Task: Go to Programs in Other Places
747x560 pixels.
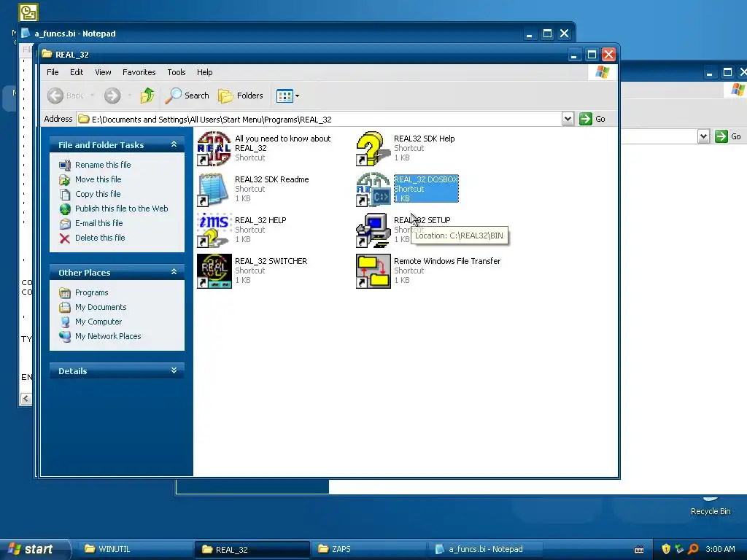Action: click(91, 292)
